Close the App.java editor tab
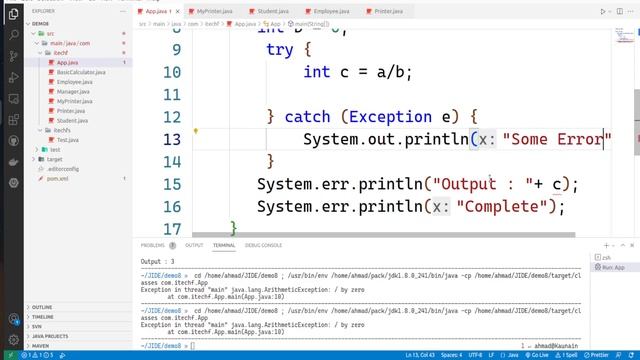 [178, 11]
